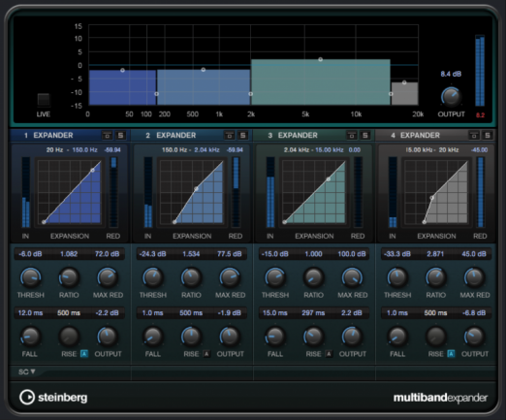Click band 4 FALL knob
Screen dimensions: 506x420
397,337
